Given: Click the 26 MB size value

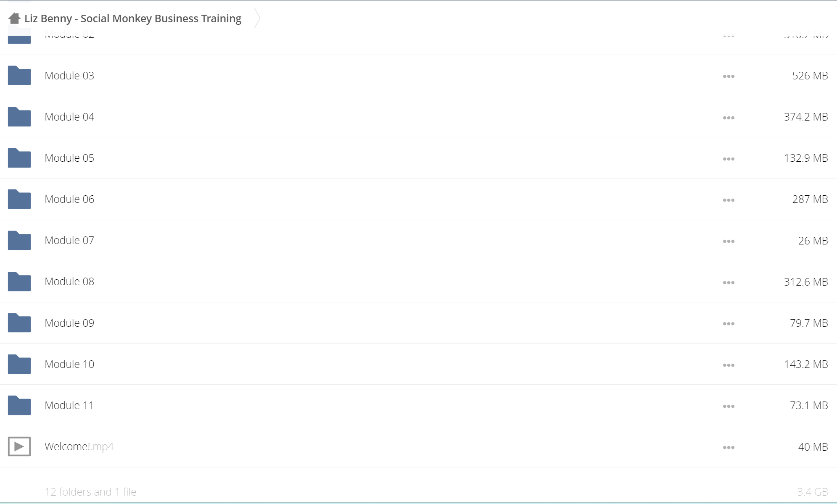Looking at the screenshot, I should coord(813,241).
